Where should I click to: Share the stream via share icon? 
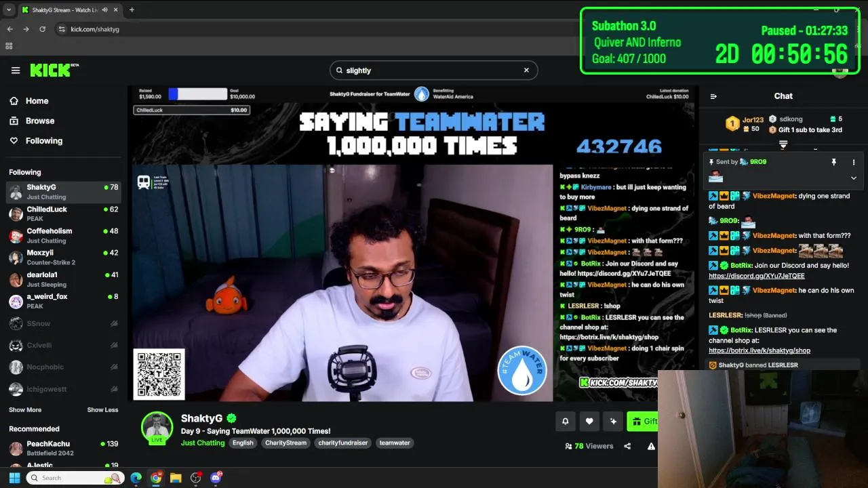coord(627,446)
